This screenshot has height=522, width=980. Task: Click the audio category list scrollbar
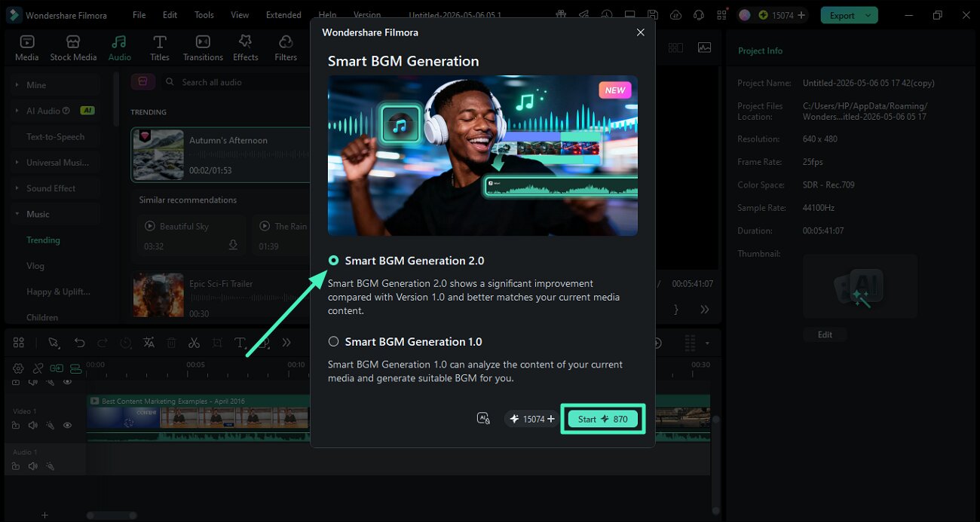tap(117, 98)
